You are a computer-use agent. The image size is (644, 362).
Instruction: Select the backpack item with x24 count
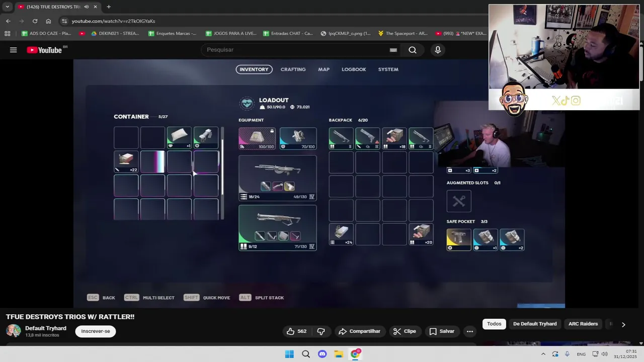(341, 234)
